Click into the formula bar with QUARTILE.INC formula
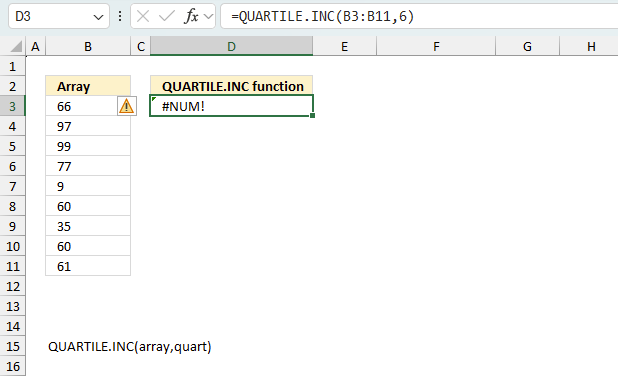 [419, 17]
